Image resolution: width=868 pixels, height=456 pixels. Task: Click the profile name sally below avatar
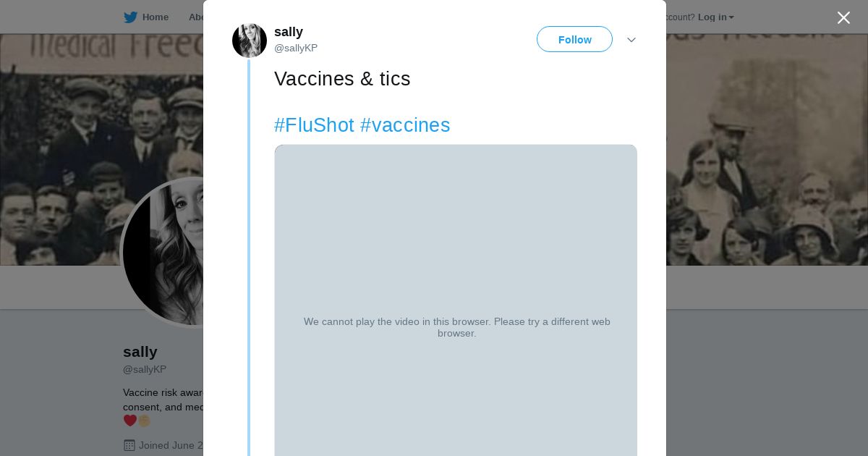[x=140, y=352]
